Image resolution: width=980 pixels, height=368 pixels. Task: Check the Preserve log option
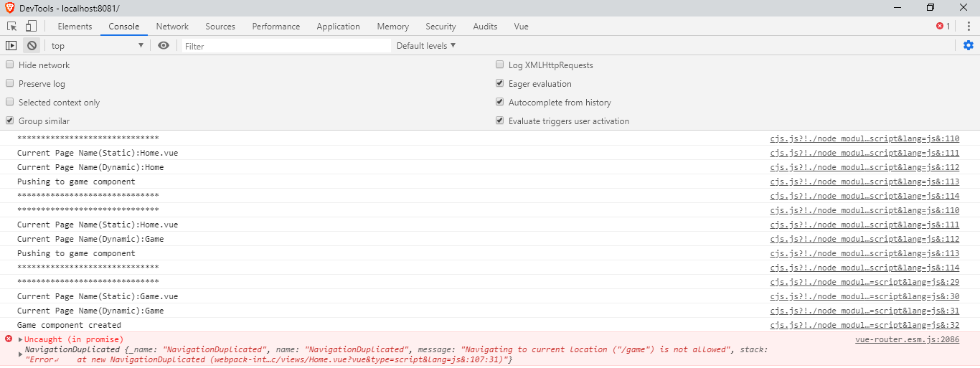pyautogui.click(x=10, y=83)
